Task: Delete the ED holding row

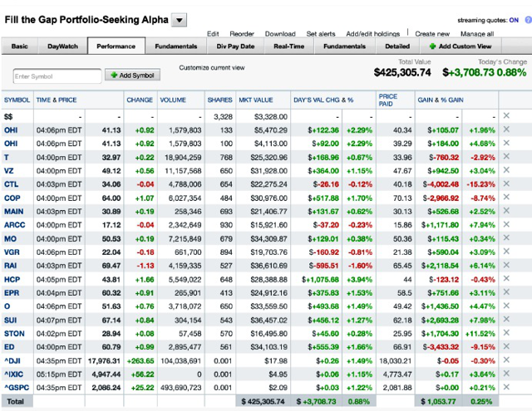Action: (506, 346)
